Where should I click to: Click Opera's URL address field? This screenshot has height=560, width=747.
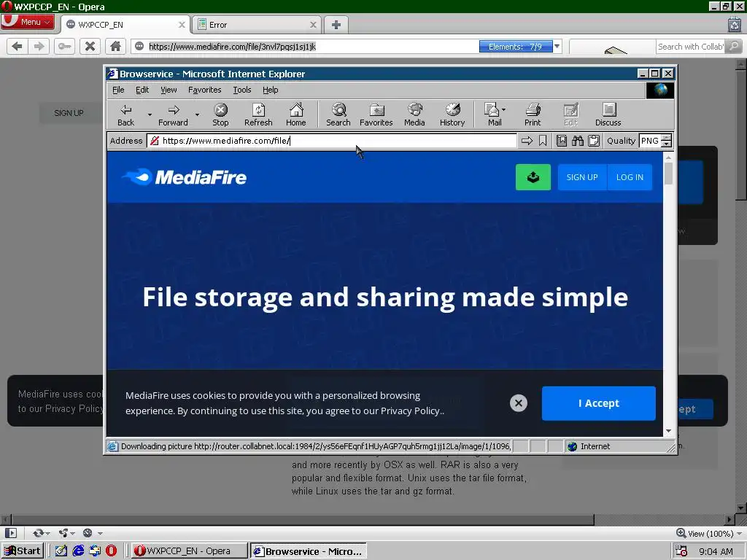(305, 46)
